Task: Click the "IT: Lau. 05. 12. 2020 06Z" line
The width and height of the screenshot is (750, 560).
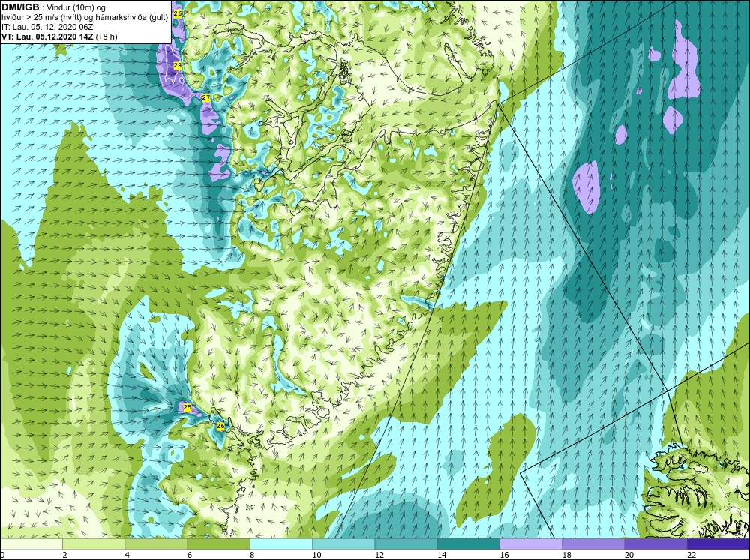Action: pyautogui.click(x=47, y=27)
